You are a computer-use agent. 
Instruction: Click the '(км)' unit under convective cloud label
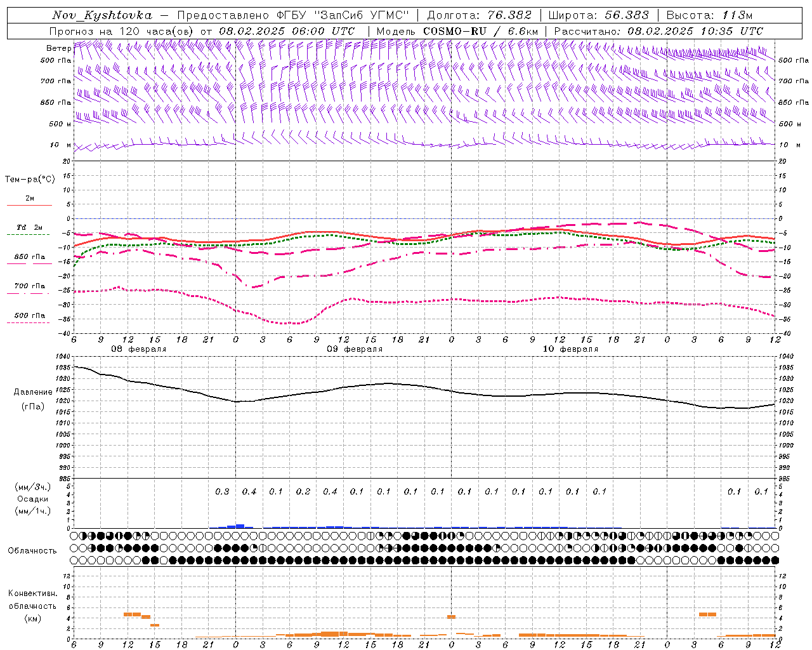[33, 618]
